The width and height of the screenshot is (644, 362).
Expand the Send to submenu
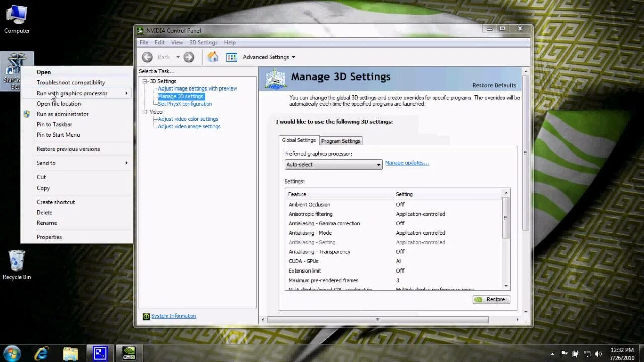pyautogui.click(x=76, y=163)
